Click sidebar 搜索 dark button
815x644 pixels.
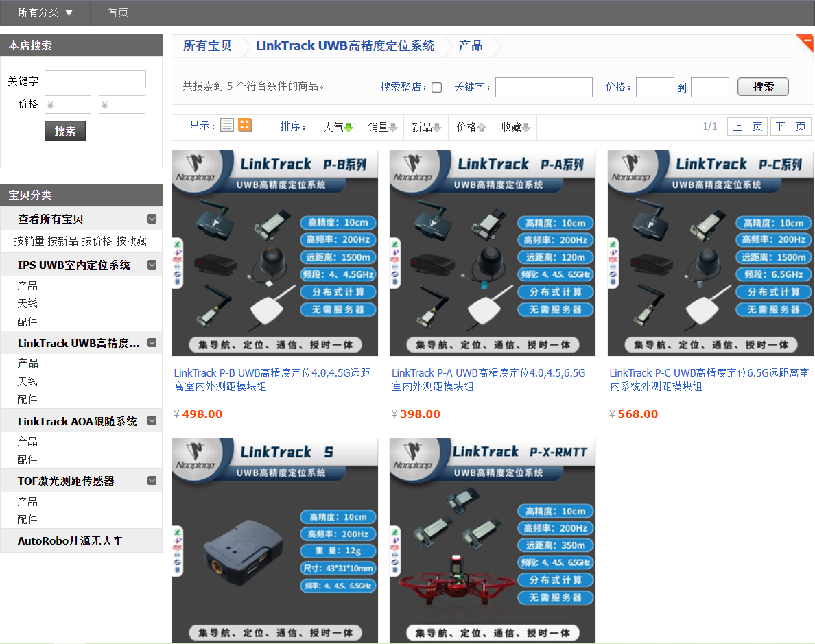[65, 131]
